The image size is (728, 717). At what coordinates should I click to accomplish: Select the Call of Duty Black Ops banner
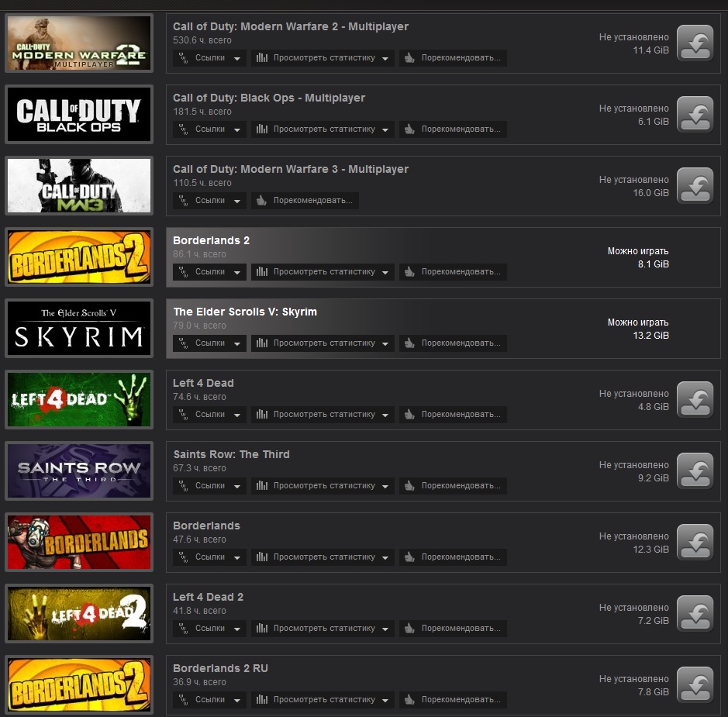pos(79,114)
